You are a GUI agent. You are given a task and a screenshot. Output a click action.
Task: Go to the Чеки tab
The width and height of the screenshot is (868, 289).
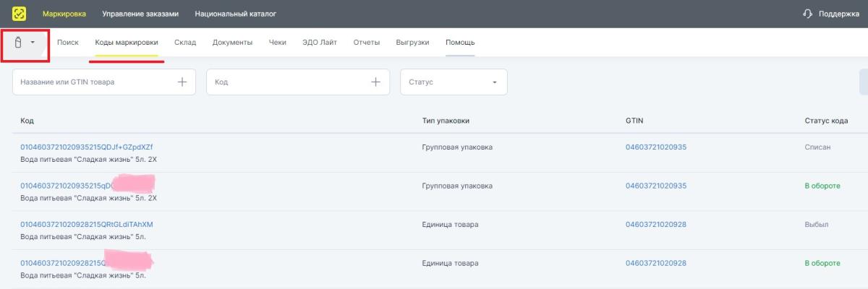pos(277,43)
